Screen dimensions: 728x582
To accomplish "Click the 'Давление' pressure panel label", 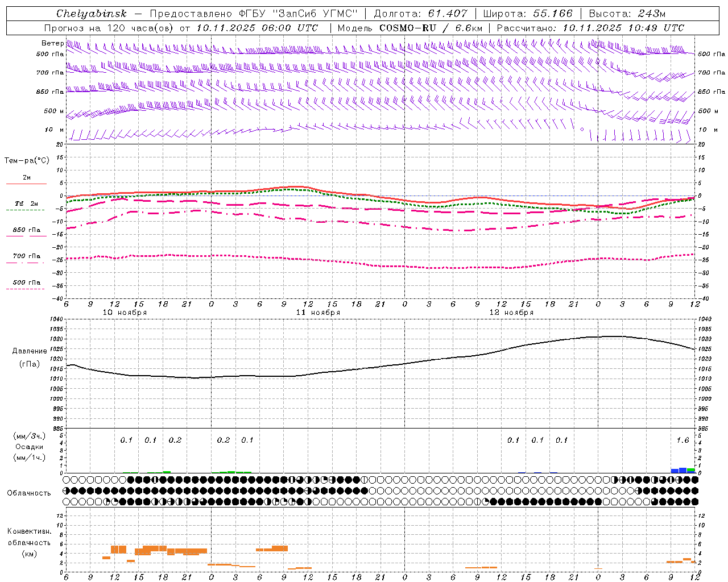I will point(30,351).
